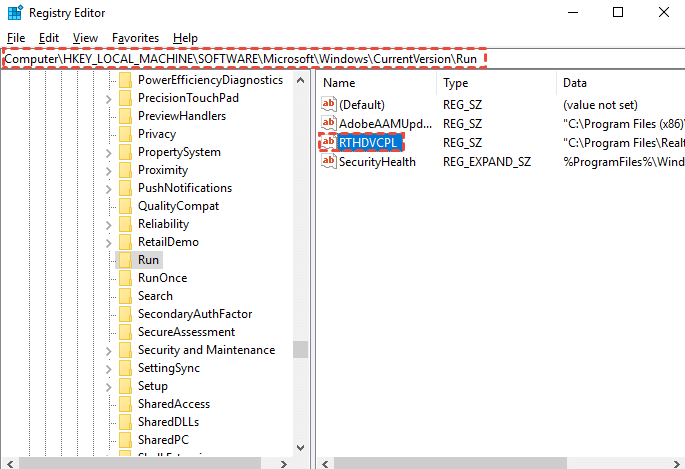Click the PrecisionTouchPad folder icon
685x469 pixels.
(125, 98)
